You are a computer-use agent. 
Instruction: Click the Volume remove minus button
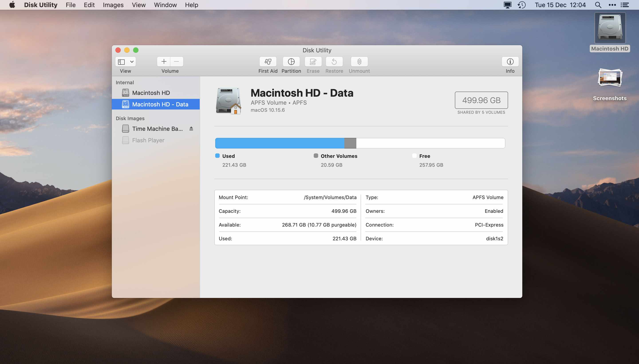pyautogui.click(x=176, y=61)
